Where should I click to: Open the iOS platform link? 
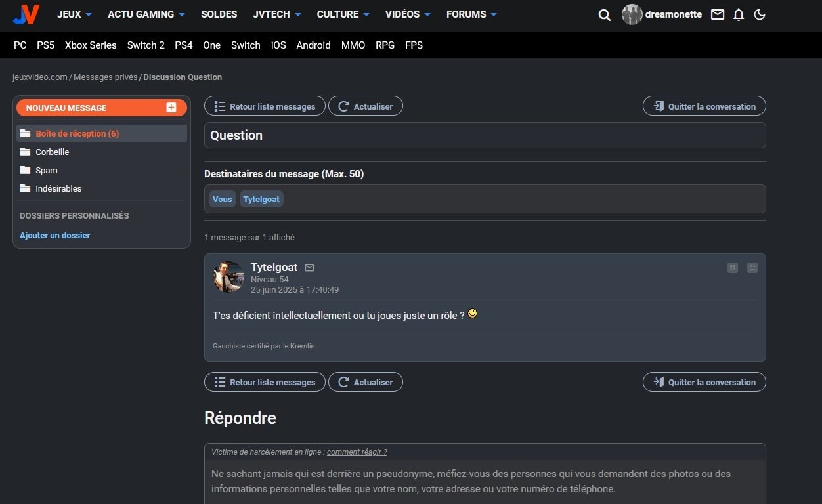coord(278,45)
